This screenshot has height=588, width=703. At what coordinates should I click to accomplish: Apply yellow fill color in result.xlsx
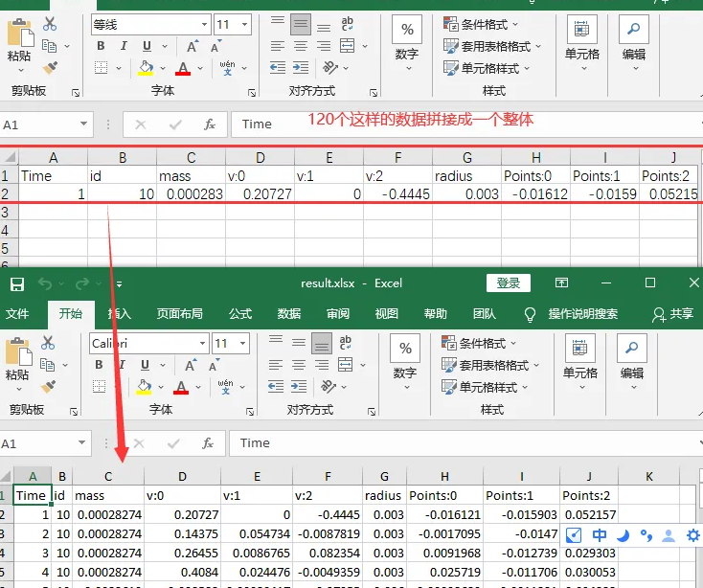point(144,387)
